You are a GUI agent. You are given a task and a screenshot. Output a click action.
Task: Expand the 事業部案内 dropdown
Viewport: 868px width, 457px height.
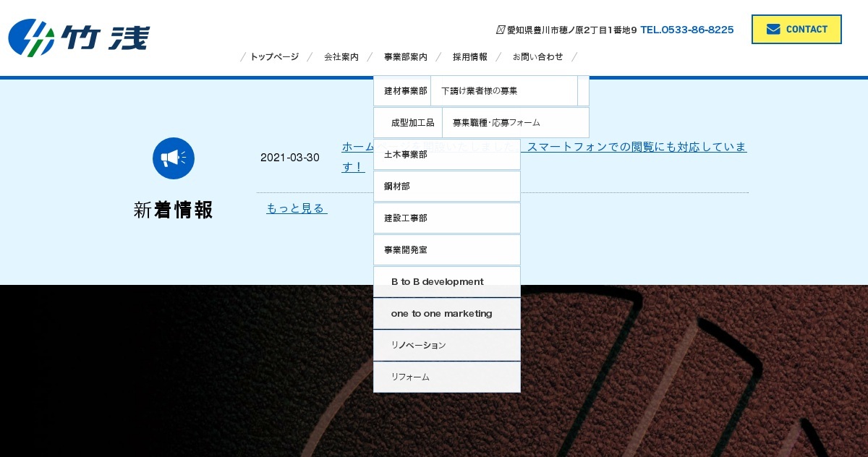(405, 56)
